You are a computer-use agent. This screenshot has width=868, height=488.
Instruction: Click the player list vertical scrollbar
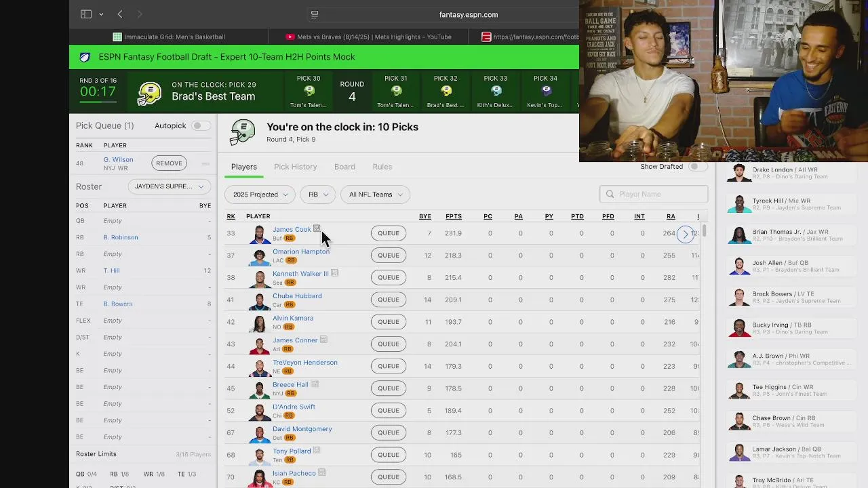tap(705, 231)
